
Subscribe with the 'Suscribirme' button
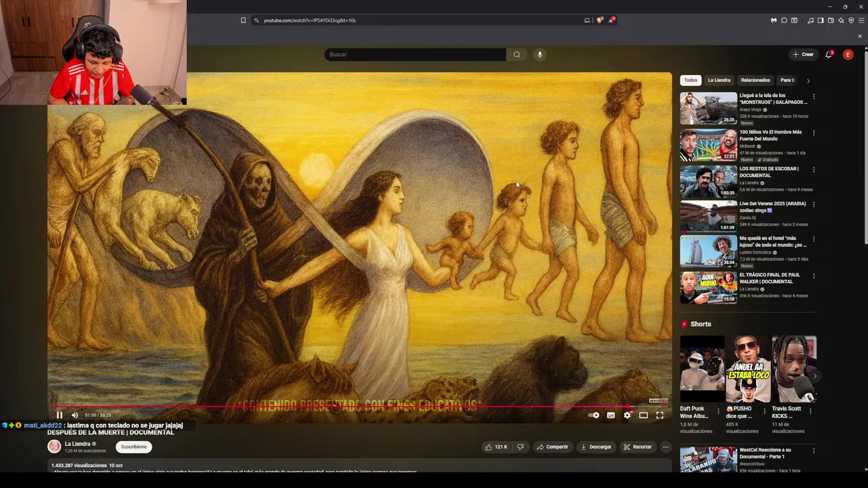pyautogui.click(x=134, y=447)
